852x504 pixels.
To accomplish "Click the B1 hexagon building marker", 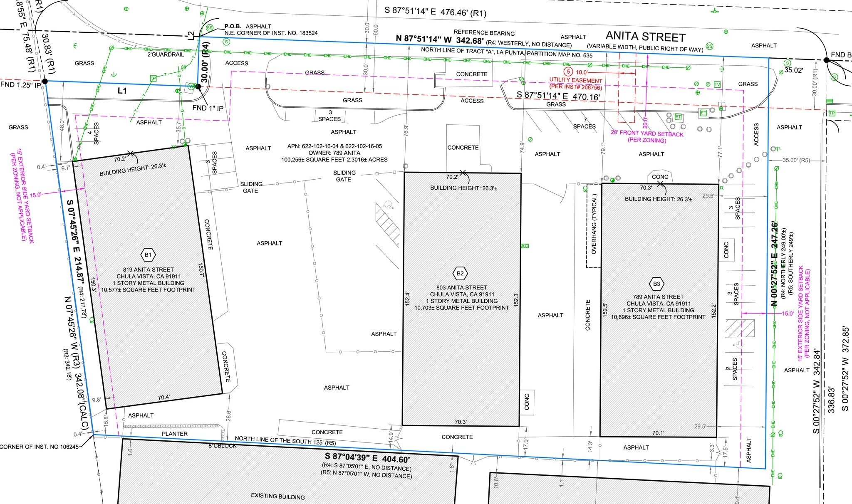I will 148,255.
